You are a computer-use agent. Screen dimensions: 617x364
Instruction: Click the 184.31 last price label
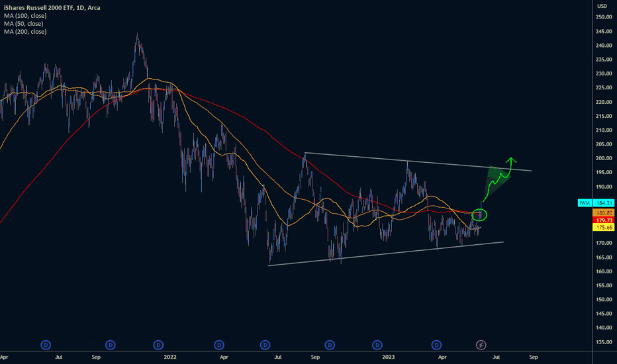pyautogui.click(x=604, y=203)
